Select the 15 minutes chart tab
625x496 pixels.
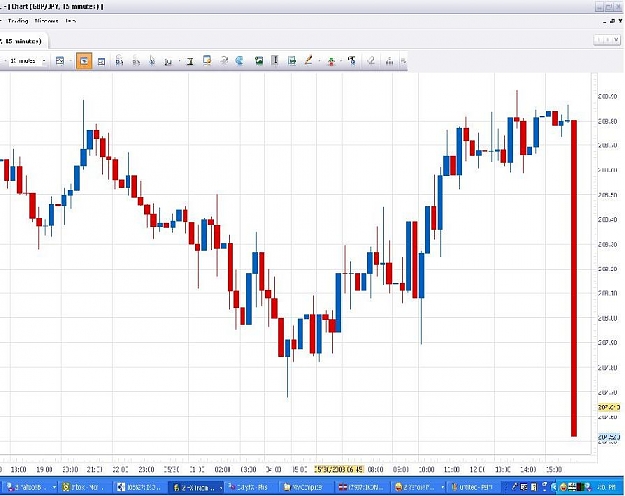point(22,41)
